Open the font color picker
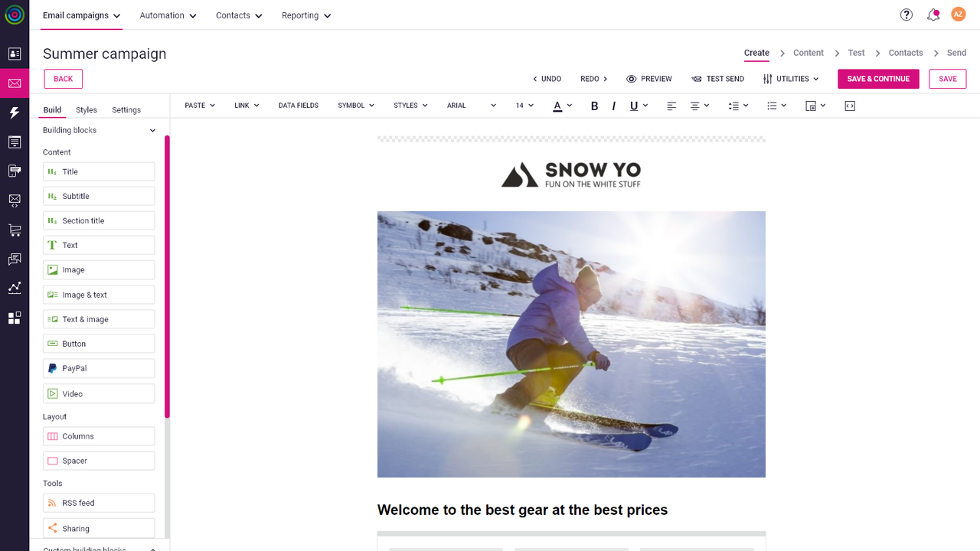The width and height of the screenshot is (980, 551). (563, 106)
